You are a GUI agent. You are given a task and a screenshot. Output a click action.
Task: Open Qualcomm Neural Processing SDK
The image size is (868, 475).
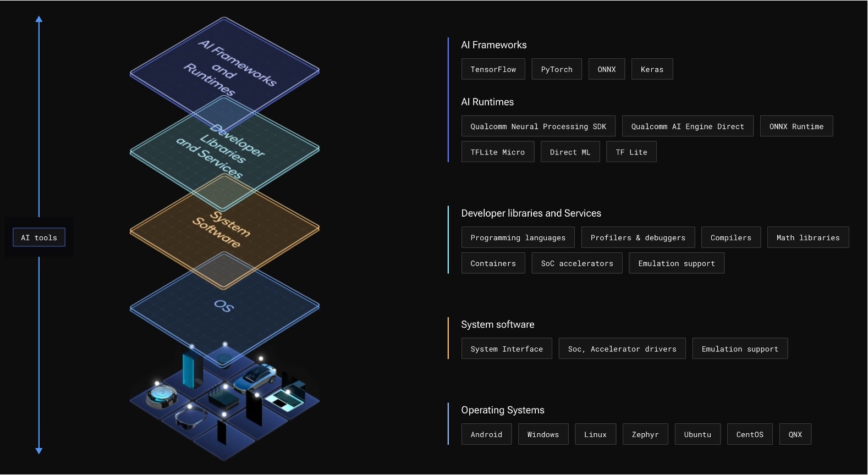[538, 126]
